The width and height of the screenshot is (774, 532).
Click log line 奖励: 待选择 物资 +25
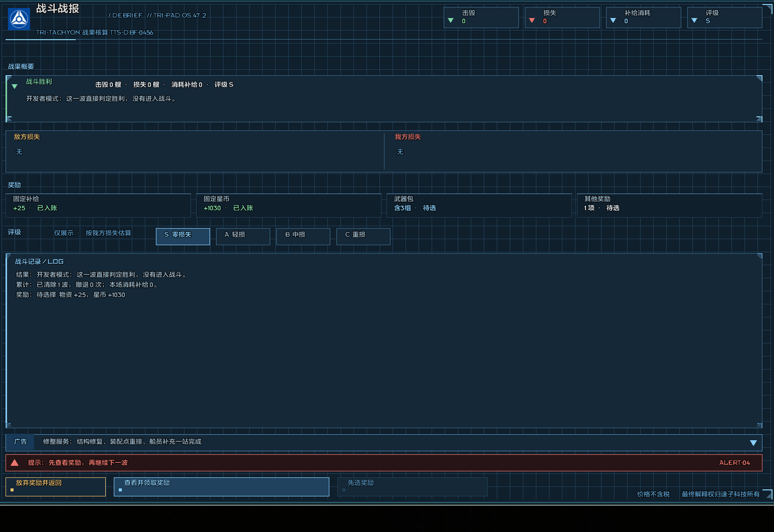[x=71, y=295]
